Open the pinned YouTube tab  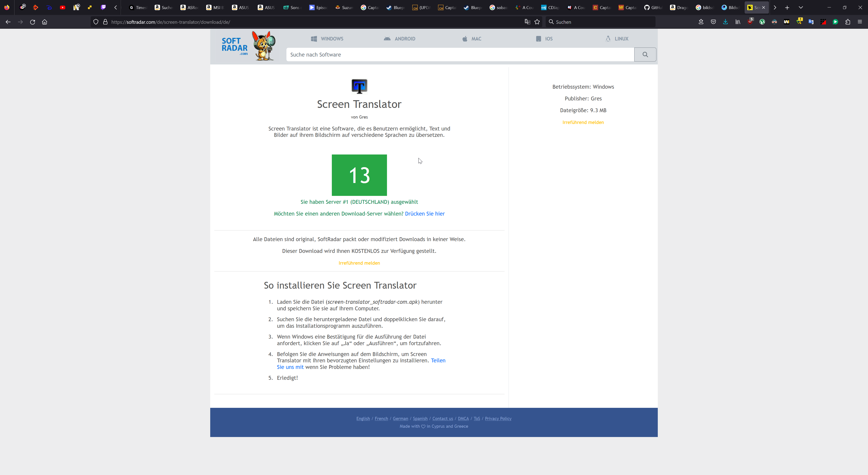pyautogui.click(x=63, y=7)
